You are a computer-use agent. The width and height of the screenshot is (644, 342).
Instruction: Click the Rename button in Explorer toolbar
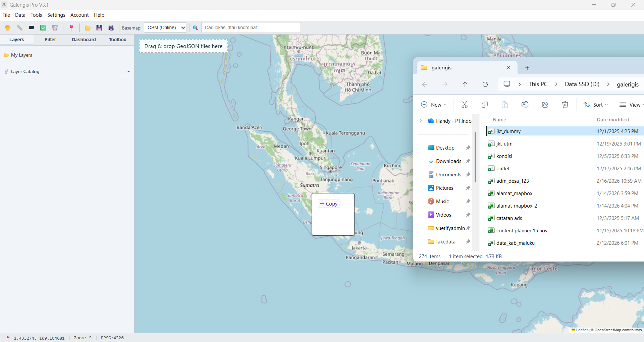pyautogui.click(x=525, y=105)
